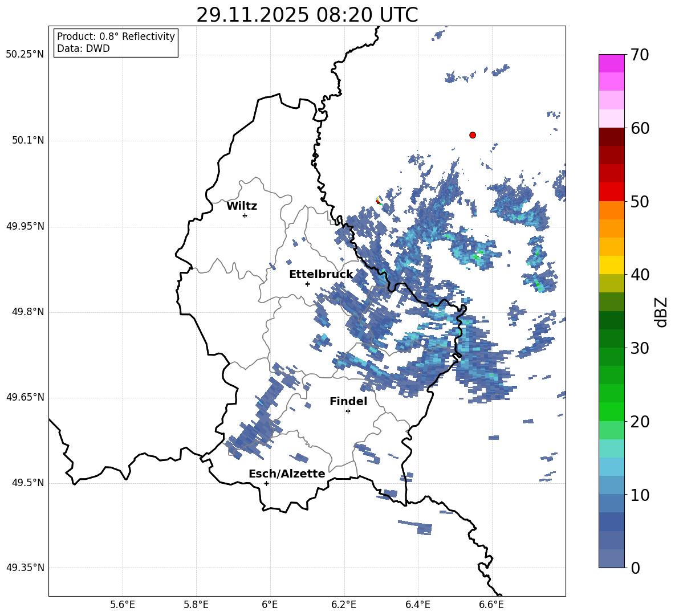Select the Wiltz city label
675x616 pixels.
tap(242, 206)
